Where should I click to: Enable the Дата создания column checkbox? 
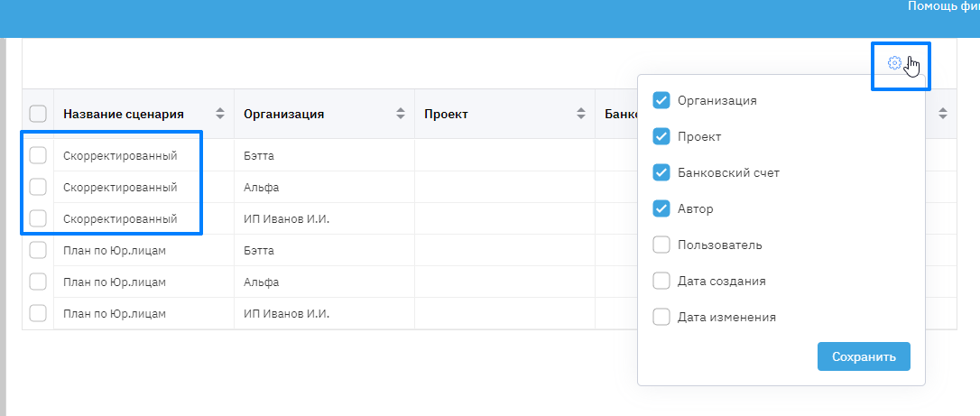661,281
